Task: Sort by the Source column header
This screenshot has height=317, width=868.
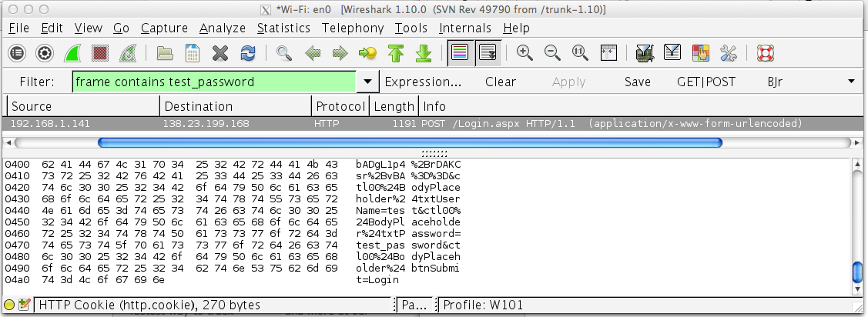Action: coord(84,106)
